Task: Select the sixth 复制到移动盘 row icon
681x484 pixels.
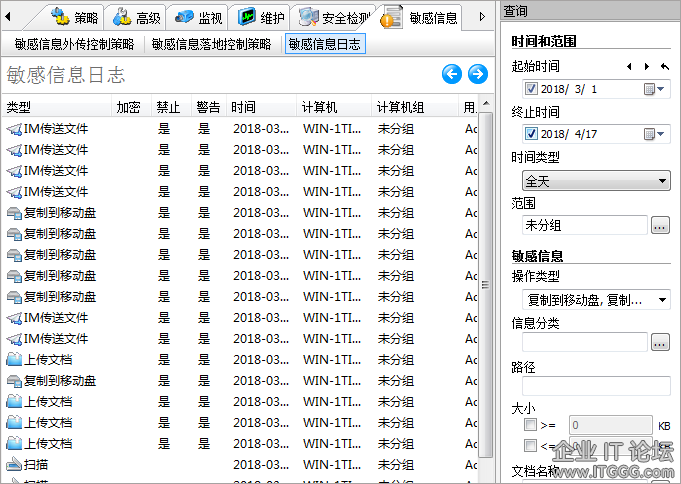Action: point(14,381)
